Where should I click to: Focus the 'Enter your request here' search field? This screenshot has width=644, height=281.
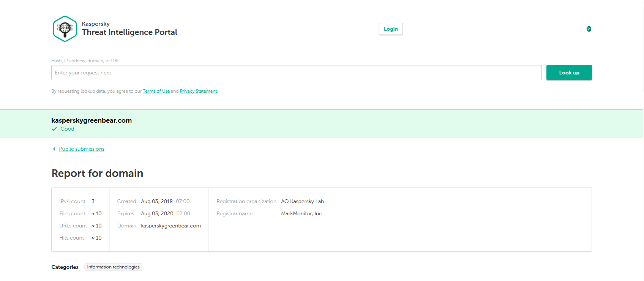(297, 73)
